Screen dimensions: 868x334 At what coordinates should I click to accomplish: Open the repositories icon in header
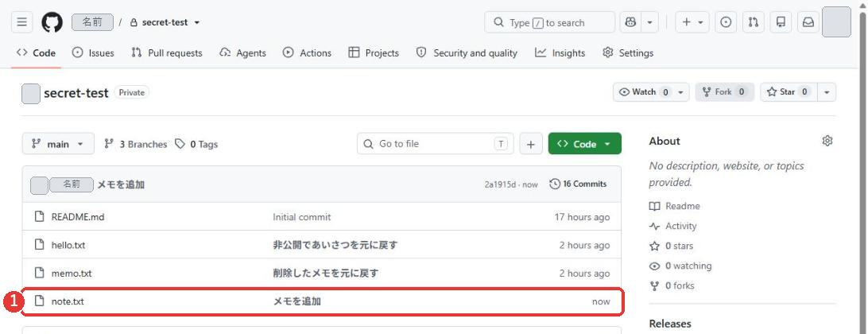781,22
